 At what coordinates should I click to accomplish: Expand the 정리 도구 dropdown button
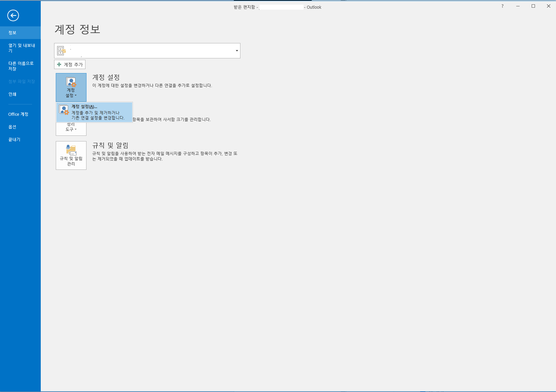[x=71, y=129]
